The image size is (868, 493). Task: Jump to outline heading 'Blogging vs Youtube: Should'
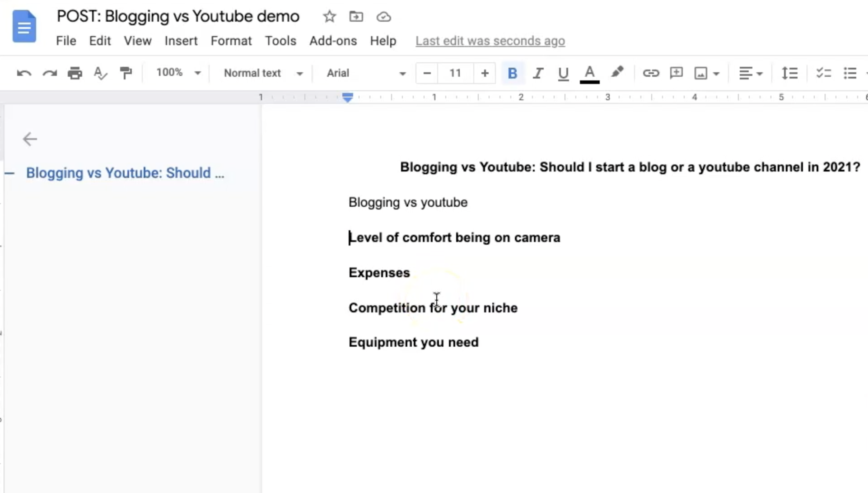[125, 173]
